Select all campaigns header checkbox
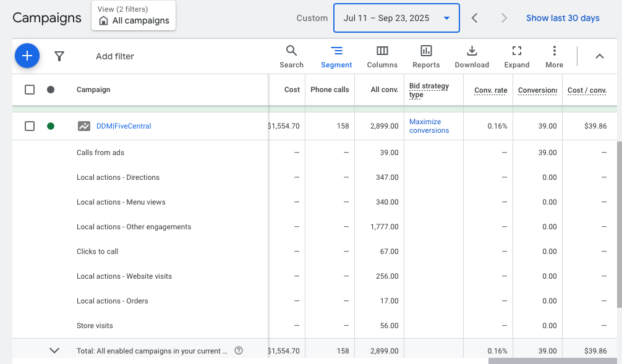The height and width of the screenshot is (364, 622). (30, 90)
